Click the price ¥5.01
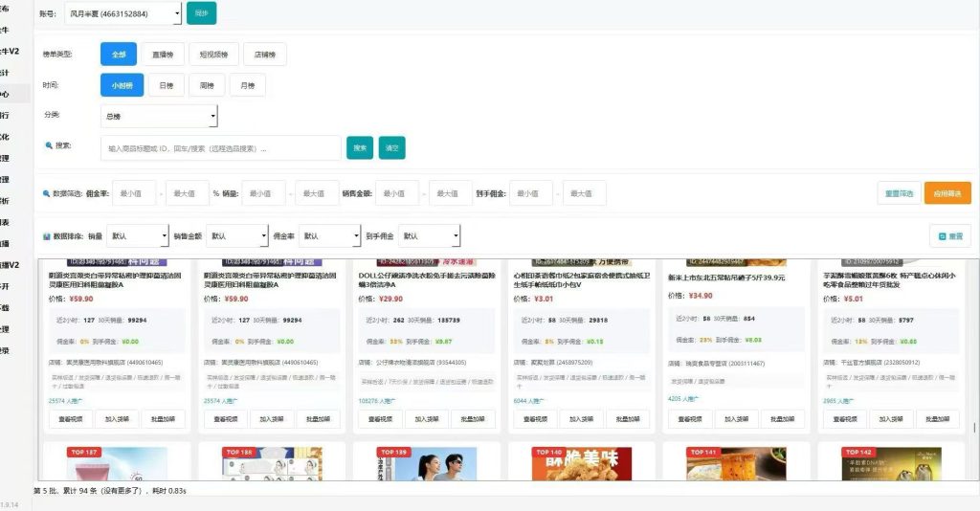This screenshot has height=511, width=980. click(x=853, y=300)
